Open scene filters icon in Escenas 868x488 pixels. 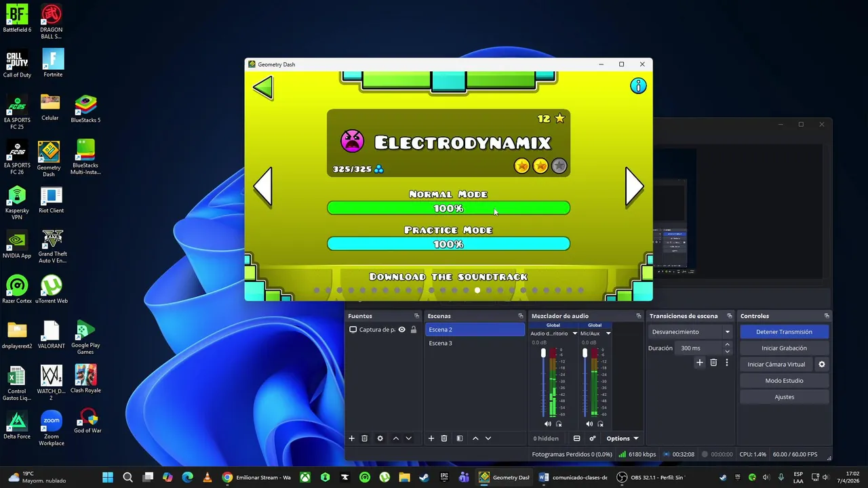point(459,439)
